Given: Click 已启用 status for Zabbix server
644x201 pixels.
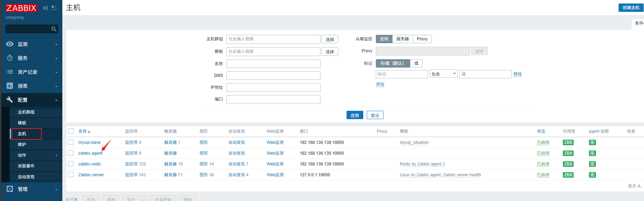Looking at the screenshot, I should pos(543,175).
